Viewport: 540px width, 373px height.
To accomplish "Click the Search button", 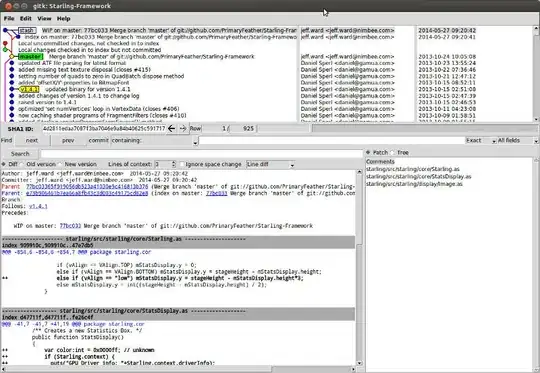I will click(x=20, y=154).
